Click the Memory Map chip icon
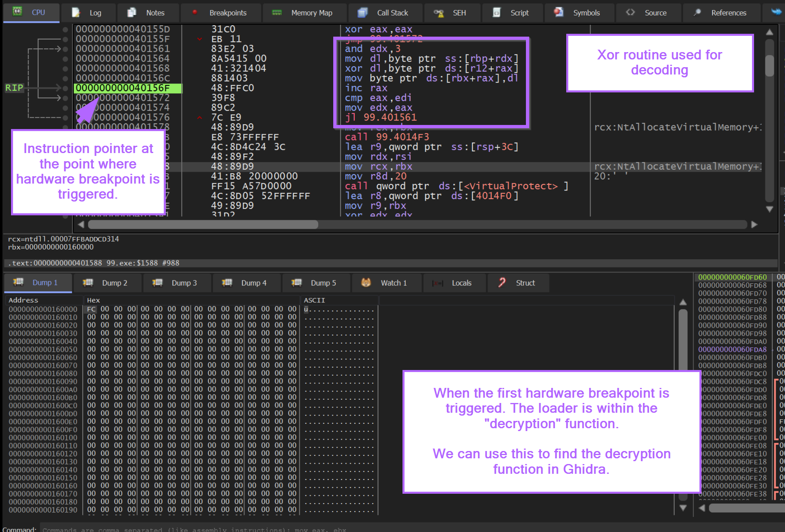This screenshot has height=532, width=785. 277,13
